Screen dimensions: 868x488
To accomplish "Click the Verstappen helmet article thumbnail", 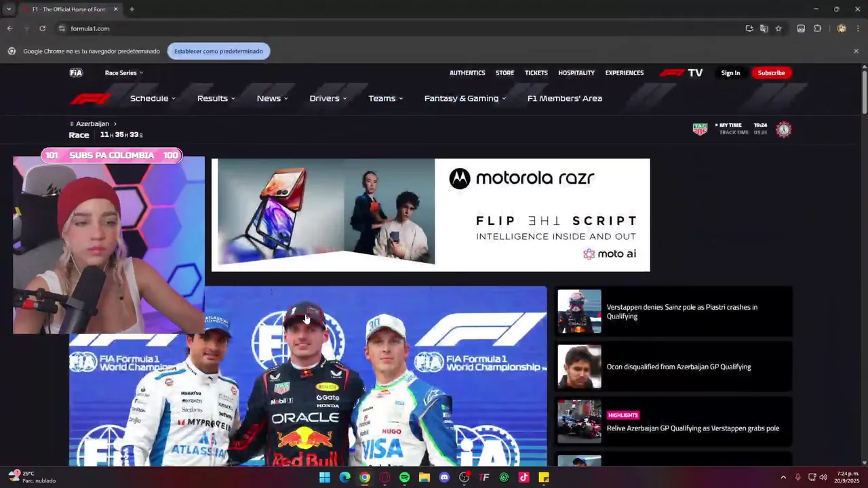I will (x=579, y=311).
